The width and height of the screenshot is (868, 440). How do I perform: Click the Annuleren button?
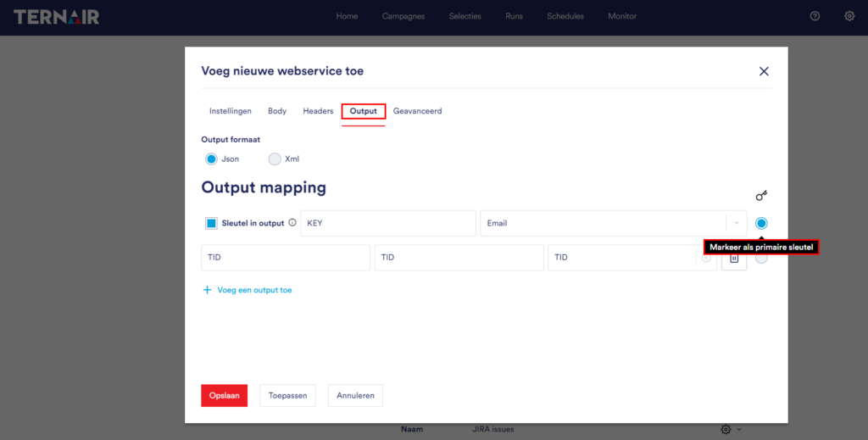pyautogui.click(x=355, y=396)
